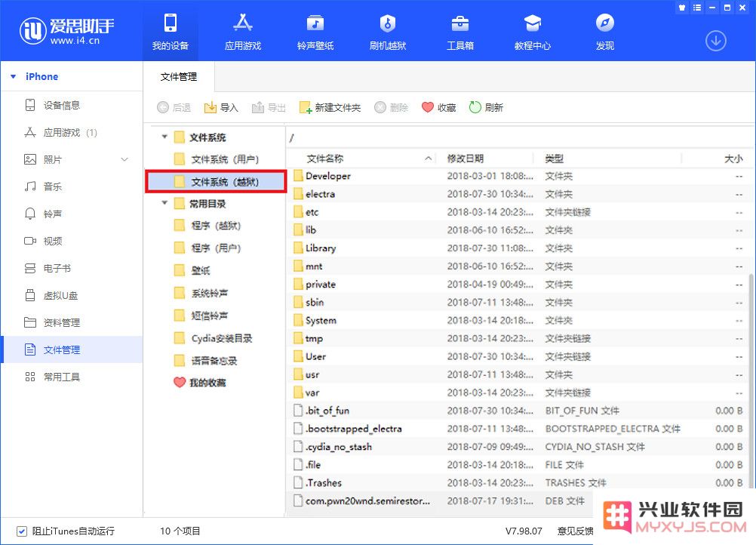Collapse the 常用目录 tree node
This screenshot has width=756, height=545.
tap(164, 203)
